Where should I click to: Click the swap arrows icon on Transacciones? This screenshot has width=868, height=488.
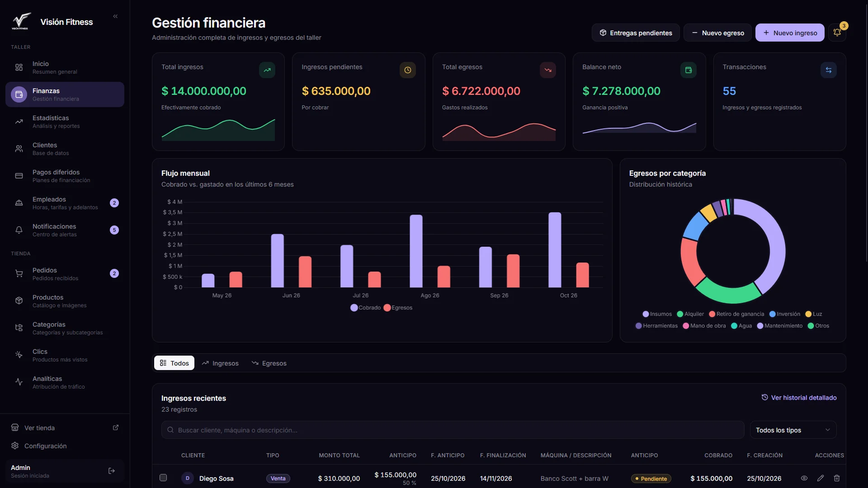pyautogui.click(x=829, y=70)
